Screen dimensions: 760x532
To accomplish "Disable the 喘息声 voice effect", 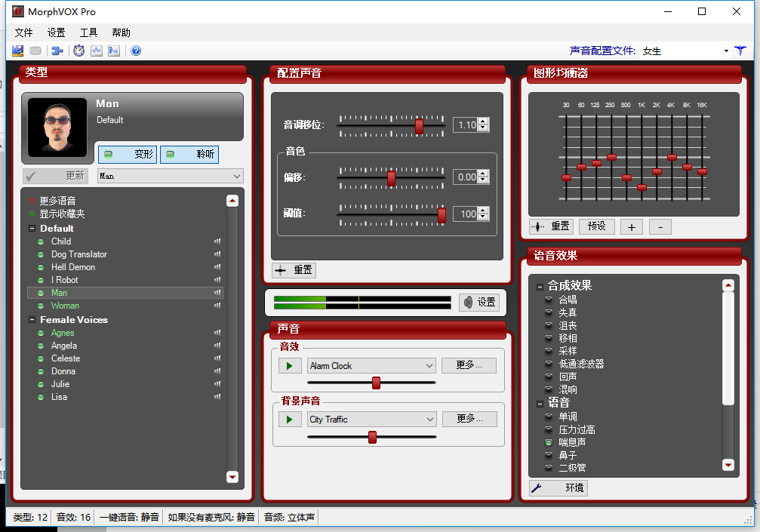I will pos(549,442).
